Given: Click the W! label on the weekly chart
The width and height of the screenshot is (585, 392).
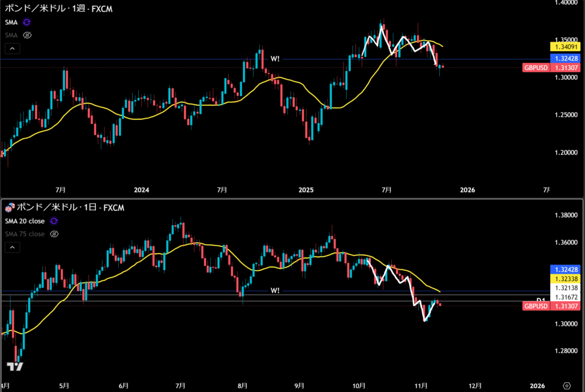Looking at the screenshot, I should click(x=275, y=59).
